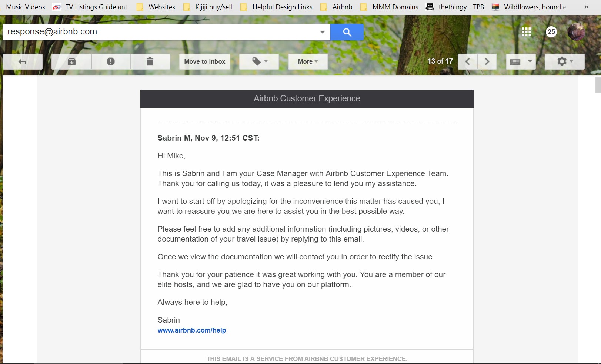This screenshot has height=364, width=601.
Task: Open the Kijiji buy/sell bookmark folder
Action: click(208, 7)
